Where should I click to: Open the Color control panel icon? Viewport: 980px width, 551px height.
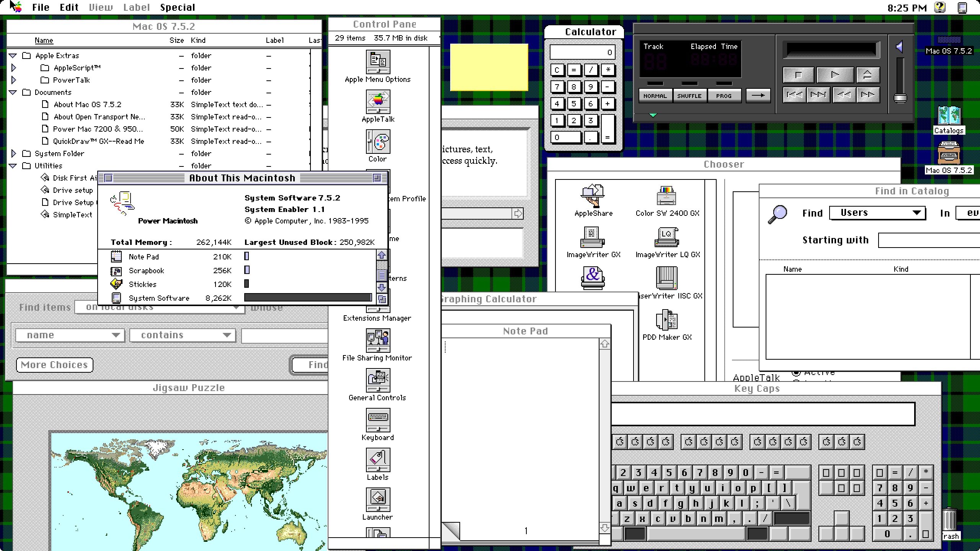tap(378, 142)
